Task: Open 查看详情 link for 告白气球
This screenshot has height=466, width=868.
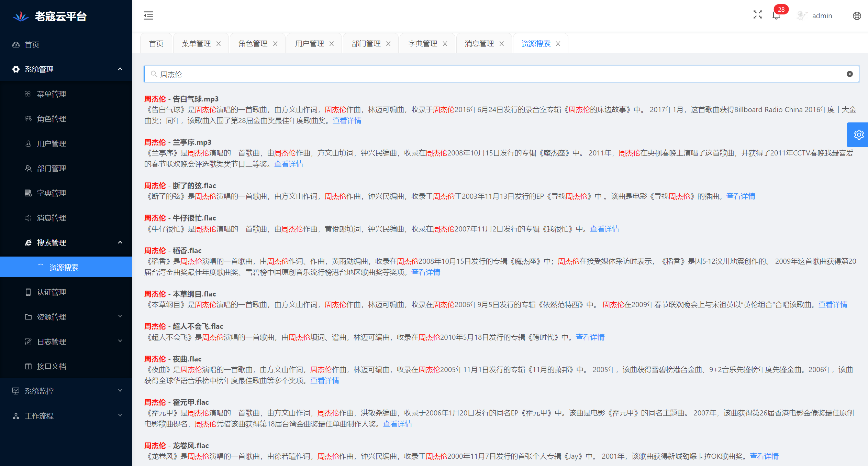Action: (347, 121)
